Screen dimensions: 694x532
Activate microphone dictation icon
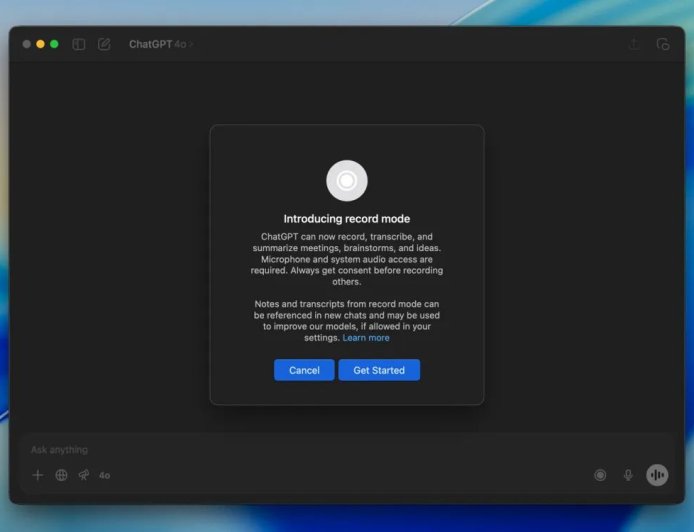coord(628,475)
